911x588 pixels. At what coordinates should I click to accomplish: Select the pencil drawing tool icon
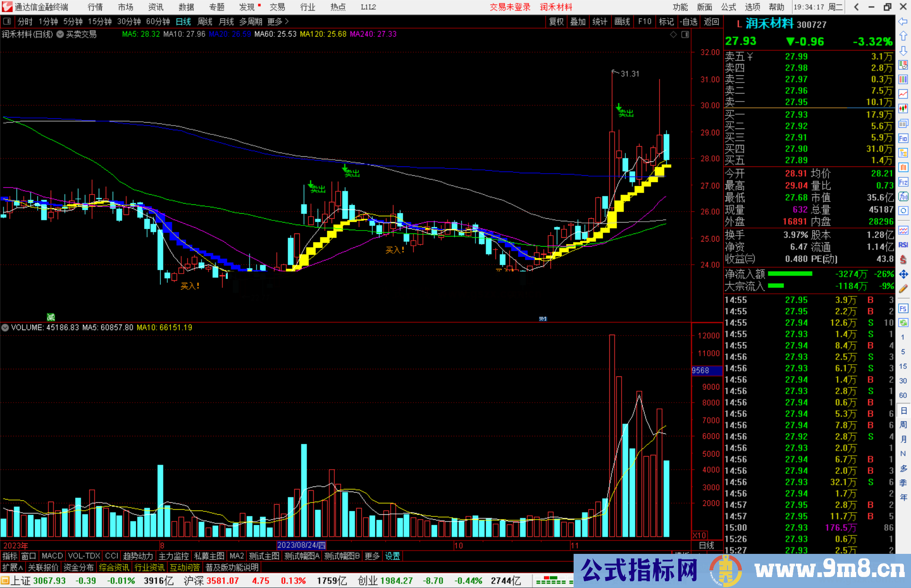coord(903,289)
